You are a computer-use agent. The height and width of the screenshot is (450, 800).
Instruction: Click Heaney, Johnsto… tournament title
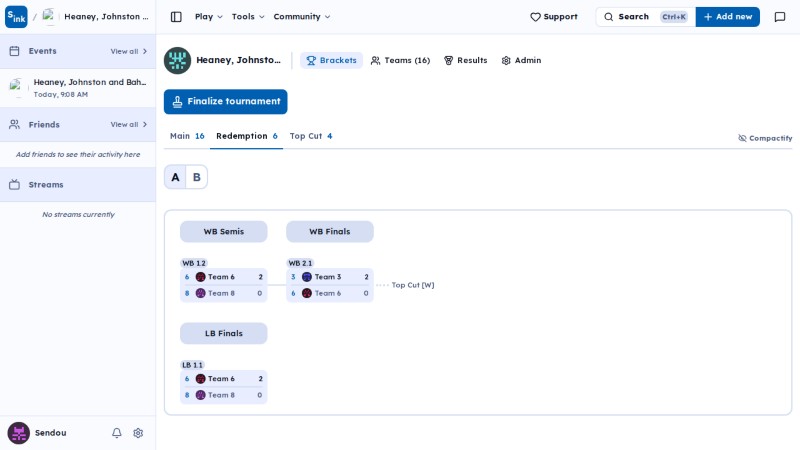point(238,60)
